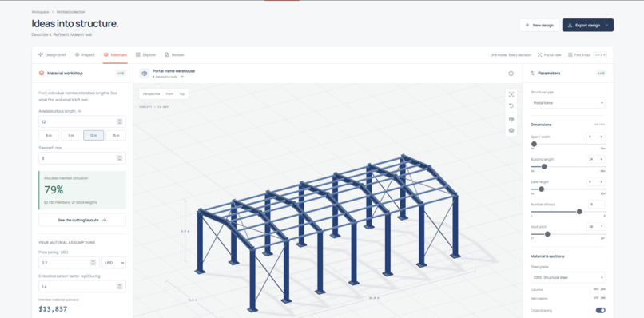The image size is (644, 318).
Task: Open the Export design dropdown arrow
Action: tap(606, 25)
